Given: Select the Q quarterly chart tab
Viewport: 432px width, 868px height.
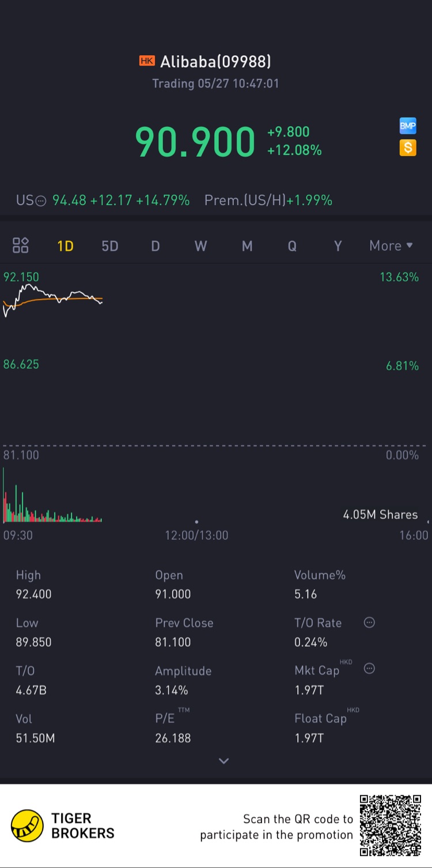Looking at the screenshot, I should pyautogui.click(x=292, y=247).
